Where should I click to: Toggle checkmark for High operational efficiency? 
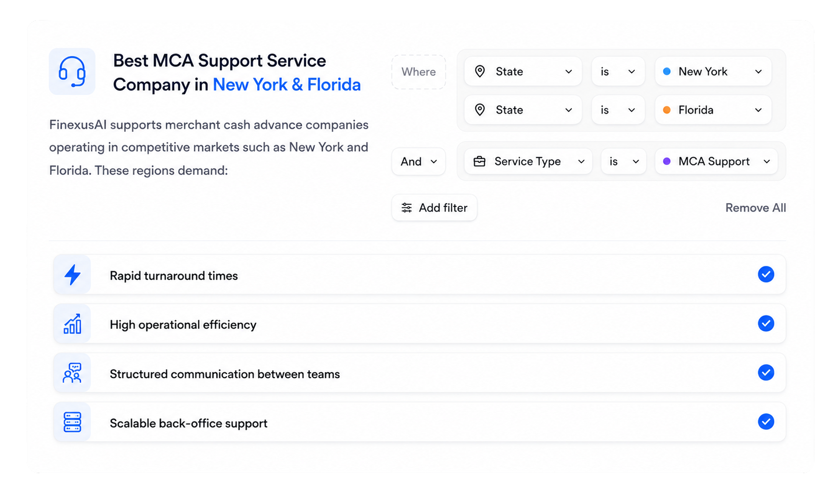[x=766, y=324]
